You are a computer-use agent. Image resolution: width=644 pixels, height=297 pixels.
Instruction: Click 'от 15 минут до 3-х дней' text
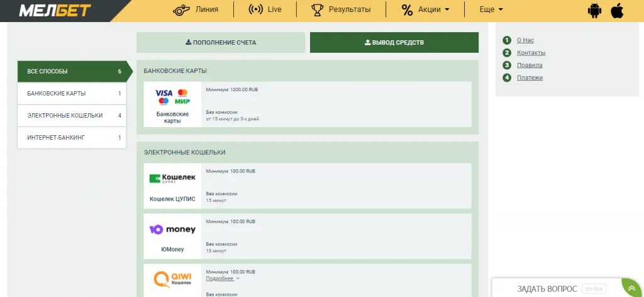pyautogui.click(x=233, y=119)
